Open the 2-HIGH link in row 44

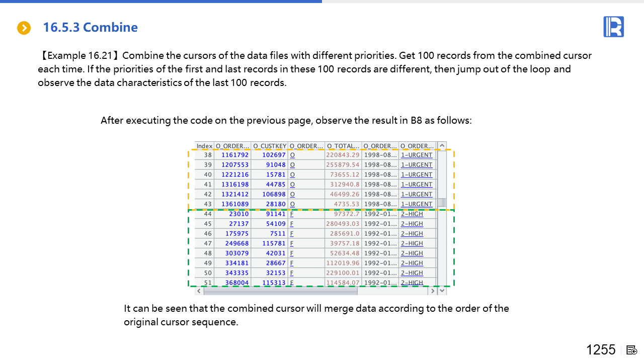pyautogui.click(x=412, y=214)
